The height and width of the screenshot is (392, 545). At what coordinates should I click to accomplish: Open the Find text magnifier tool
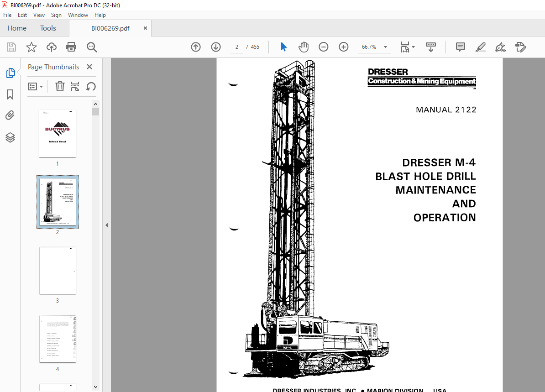click(x=92, y=47)
